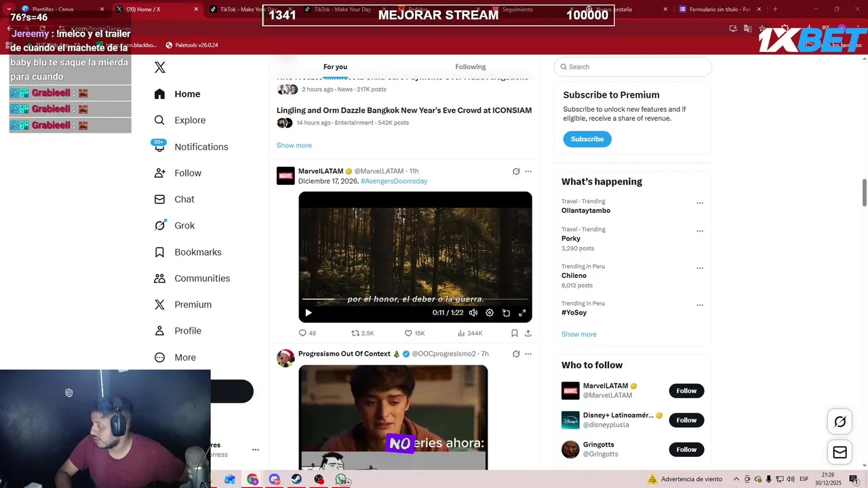
Task: Open Follow in sidebar
Action: [x=178, y=173]
